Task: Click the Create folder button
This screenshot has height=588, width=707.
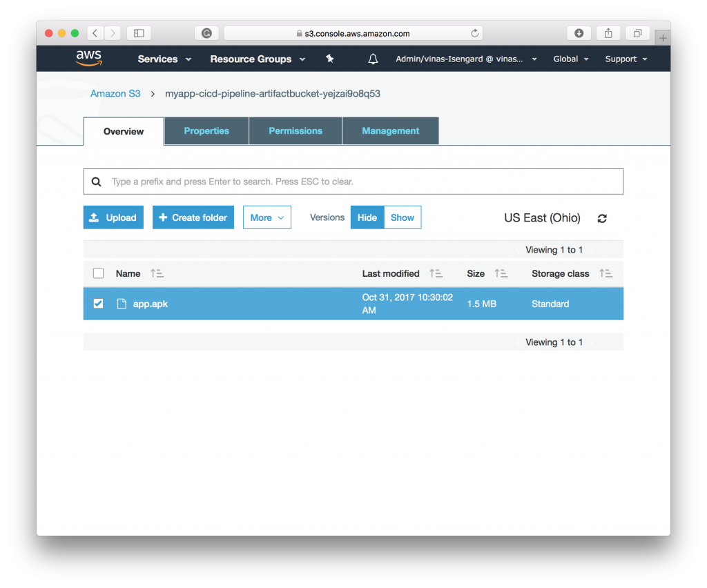Action: 193,217
